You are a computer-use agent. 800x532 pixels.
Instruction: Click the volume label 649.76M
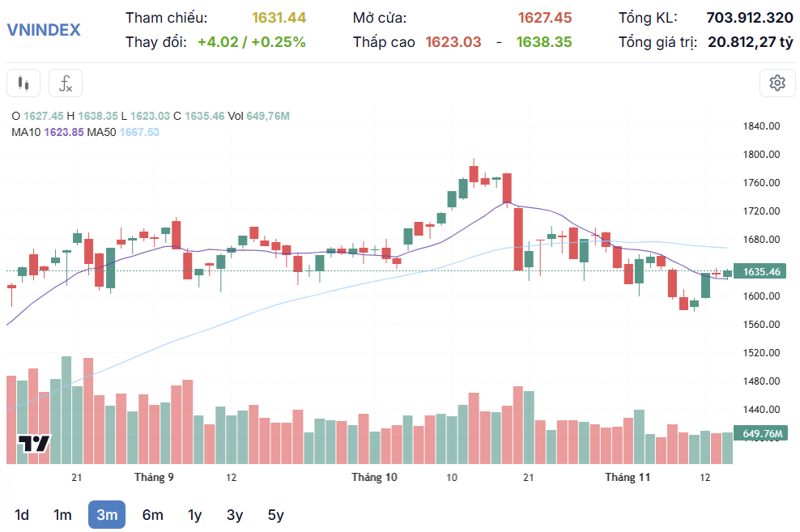(760, 434)
